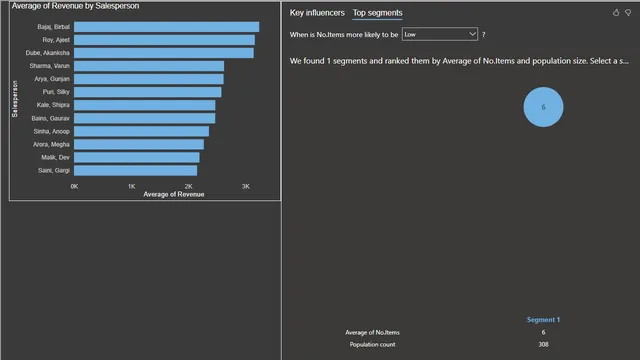
Task: Click the 3K axis tick label
Action: pyautogui.click(x=245, y=187)
